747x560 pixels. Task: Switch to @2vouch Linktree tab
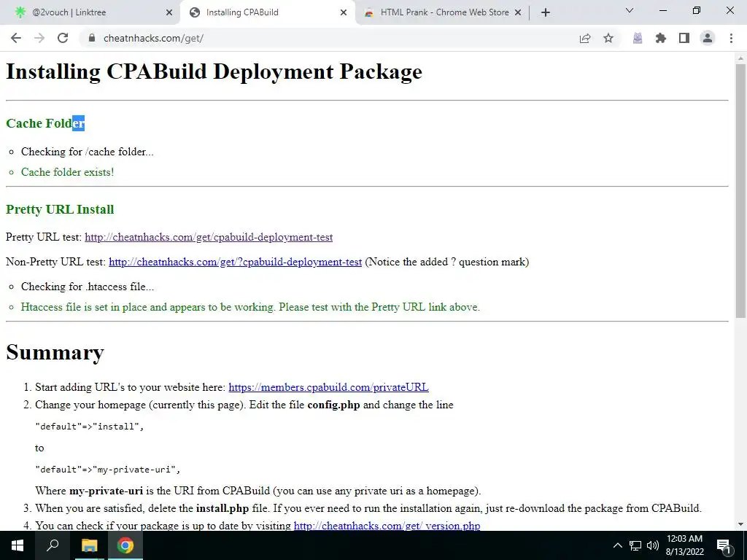click(x=90, y=12)
